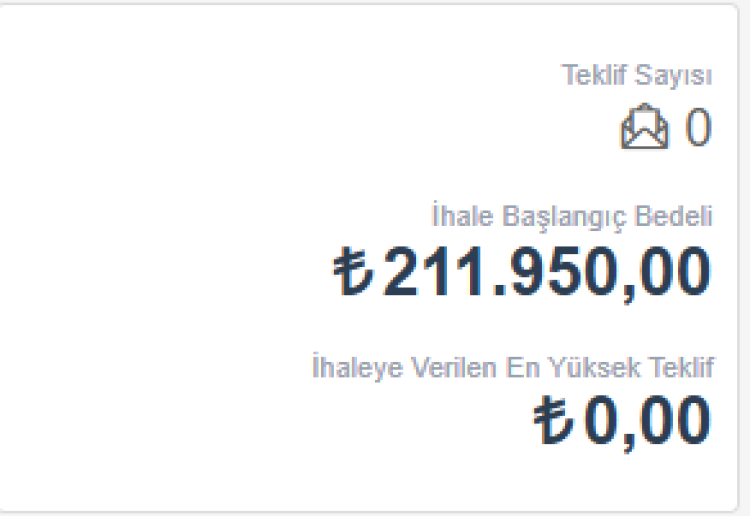Click the lira symbol before 211.950,00

353,271
